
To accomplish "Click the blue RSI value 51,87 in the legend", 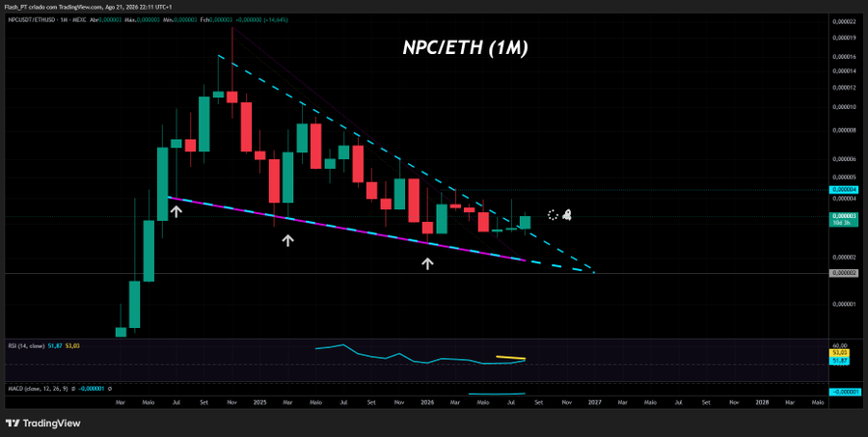I will click(56, 345).
